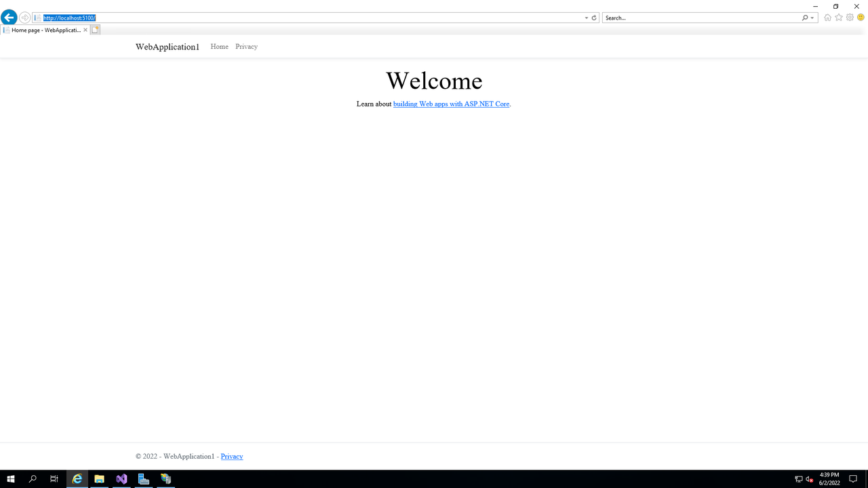Restore down the browser window
The height and width of the screenshot is (488, 868).
[x=836, y=6]
